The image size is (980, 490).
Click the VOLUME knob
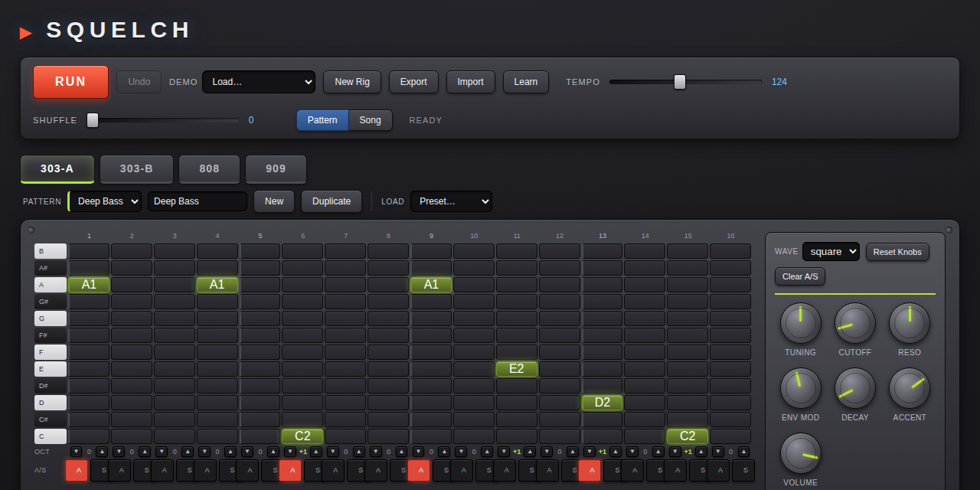[800, 453]
